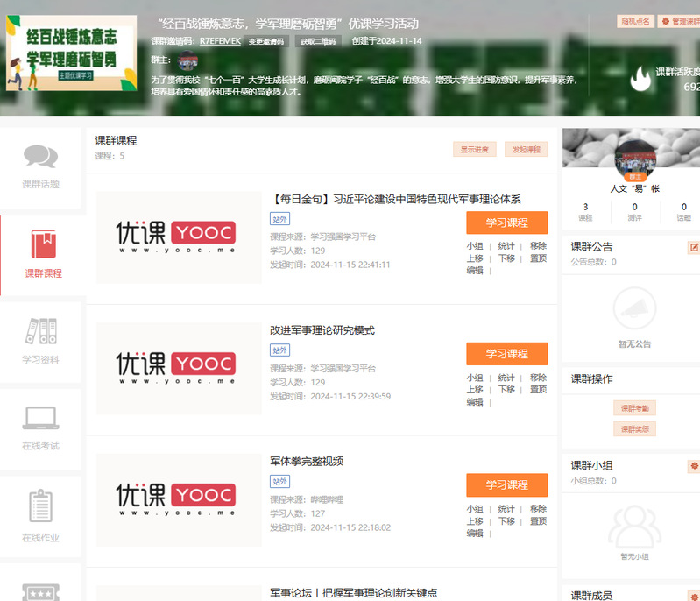Click 课群考勤 button

(635, 408)
